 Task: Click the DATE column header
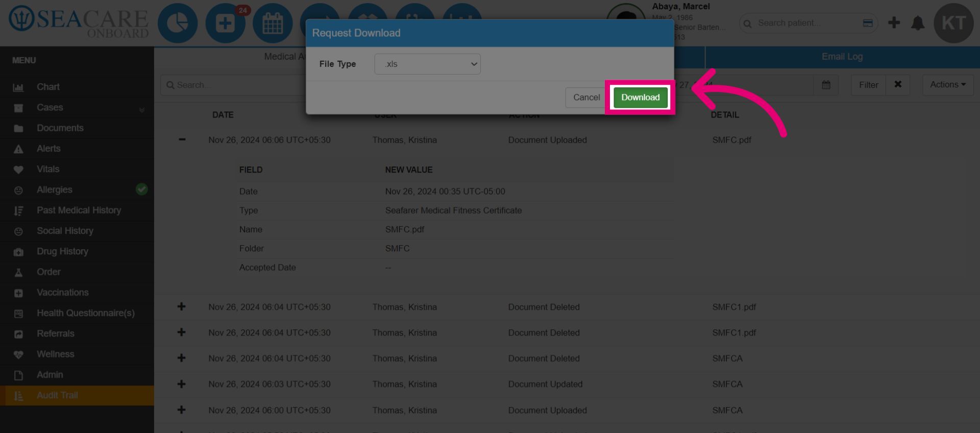[223, 115]
